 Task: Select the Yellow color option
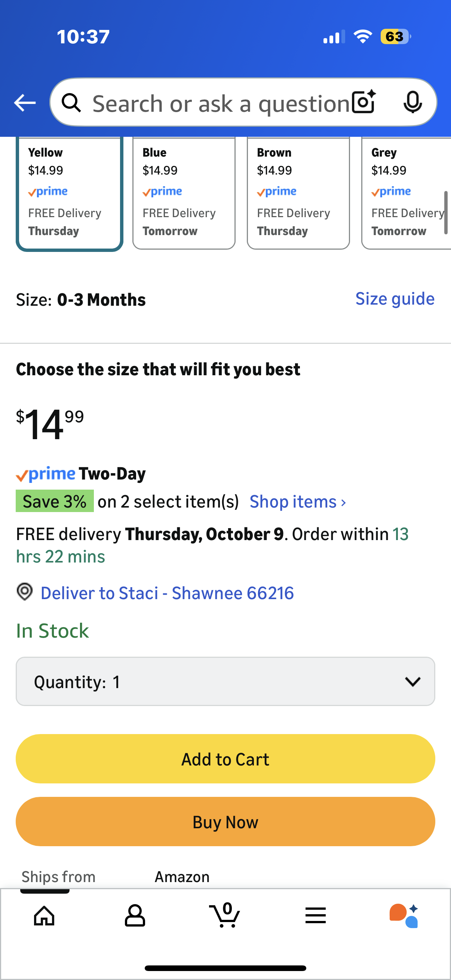pyautogui.click(x=69, y=193)
